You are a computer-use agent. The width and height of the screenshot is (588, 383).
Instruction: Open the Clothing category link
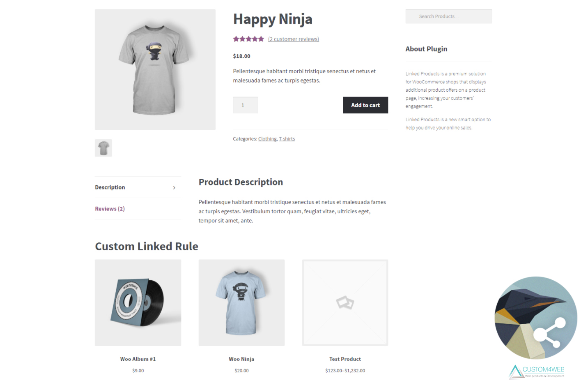click(267, 139)
